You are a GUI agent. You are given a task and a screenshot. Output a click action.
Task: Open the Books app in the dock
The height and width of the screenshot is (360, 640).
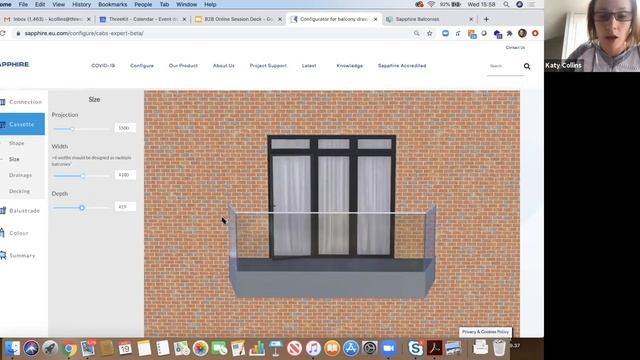point(332,348)
